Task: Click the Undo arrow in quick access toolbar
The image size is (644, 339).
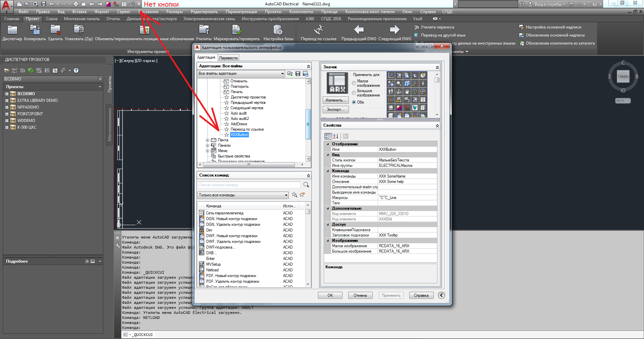Action: coord(51,4)
